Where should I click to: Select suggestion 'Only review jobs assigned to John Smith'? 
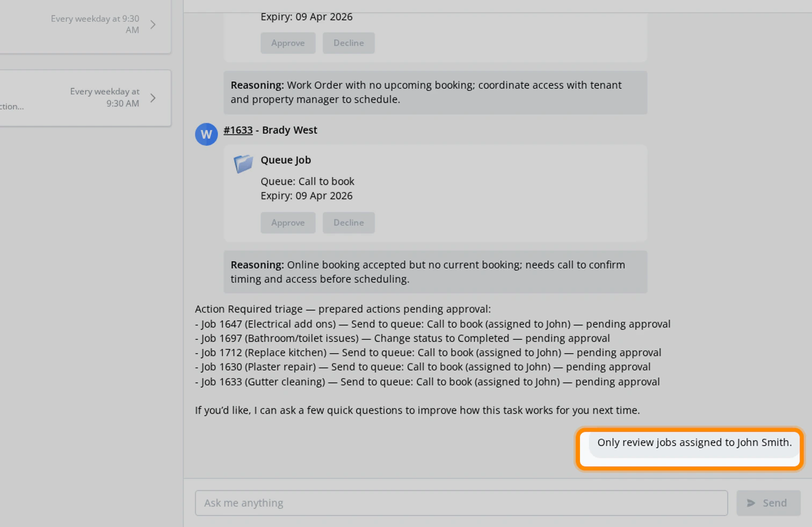click(694, 442)
